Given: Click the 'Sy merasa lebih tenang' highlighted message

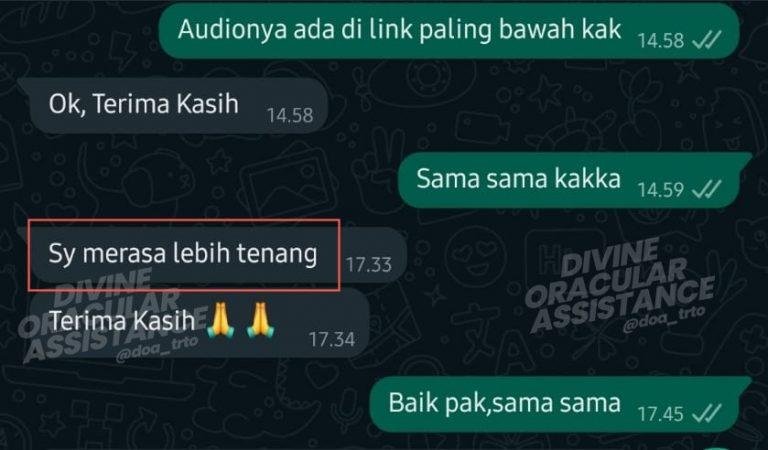Looking at the screenshot, I should pyautogui.click(x=183, y=254).
